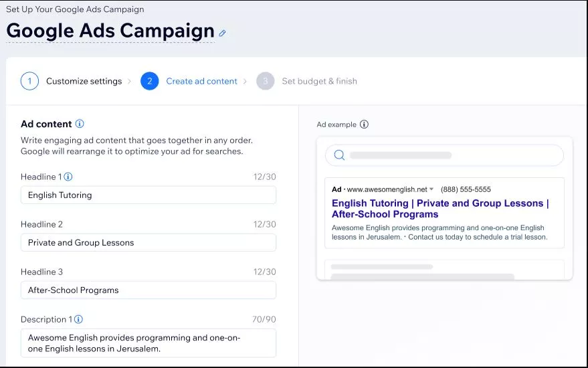The image size is (588, 368).
Task: Focus the Headline 3 After-School Programs field
Action: [149, 290]
